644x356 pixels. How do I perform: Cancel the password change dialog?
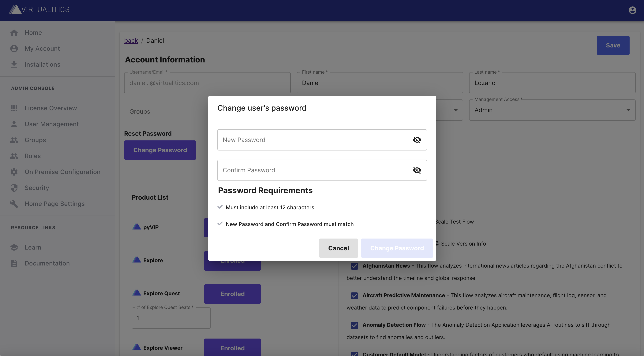click(339, 248)
